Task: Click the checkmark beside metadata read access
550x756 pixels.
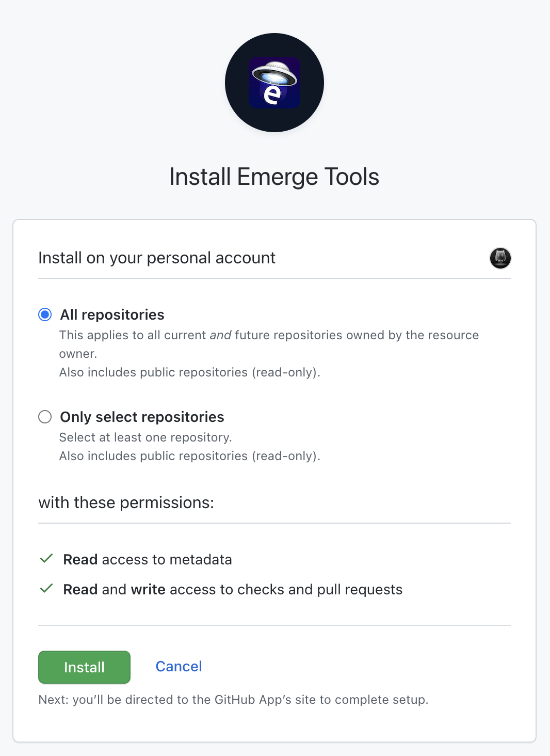Action: pyautogui.click(x=46, y=559)
